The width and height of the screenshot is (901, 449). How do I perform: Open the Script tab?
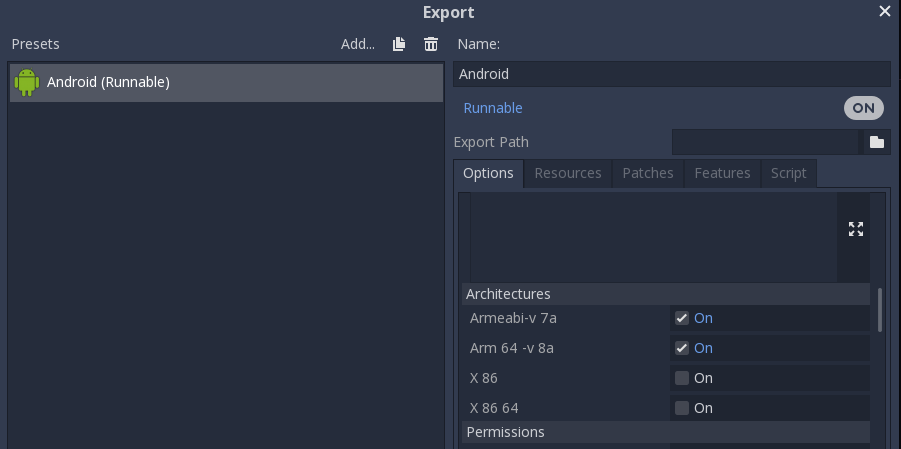click(x=788, y=173)
